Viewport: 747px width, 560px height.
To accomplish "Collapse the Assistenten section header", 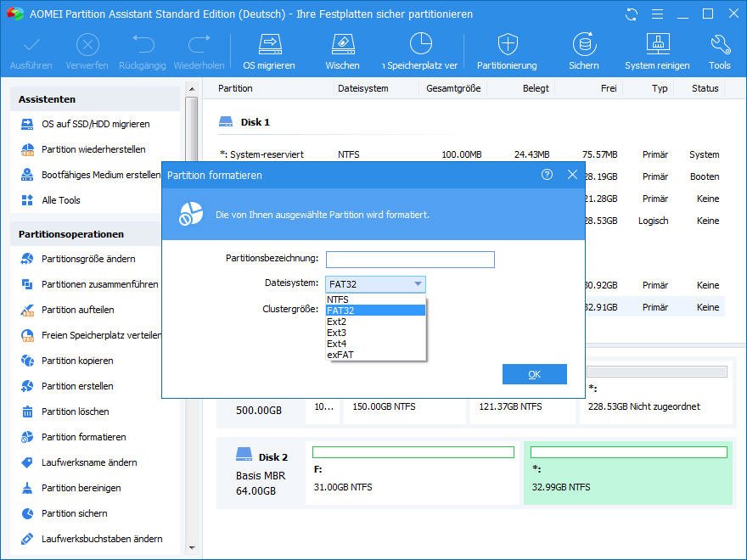I will pos(94,99).
